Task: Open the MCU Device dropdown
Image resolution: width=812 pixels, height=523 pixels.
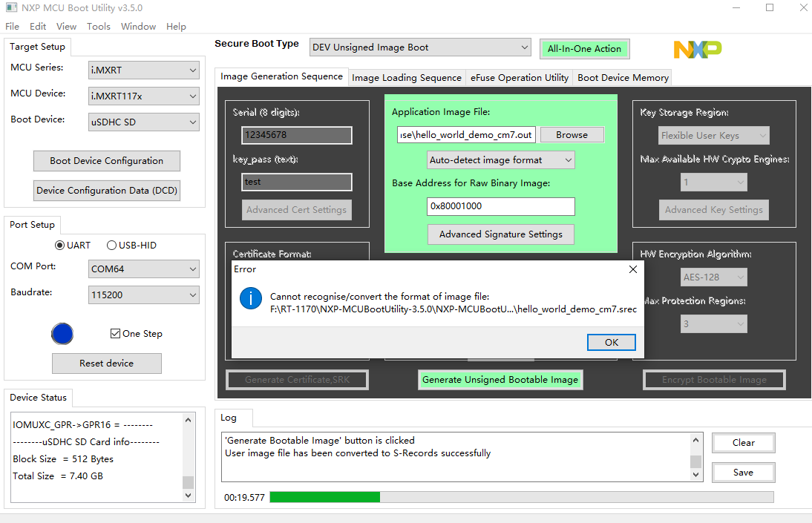Action: [x=144, y=96]
